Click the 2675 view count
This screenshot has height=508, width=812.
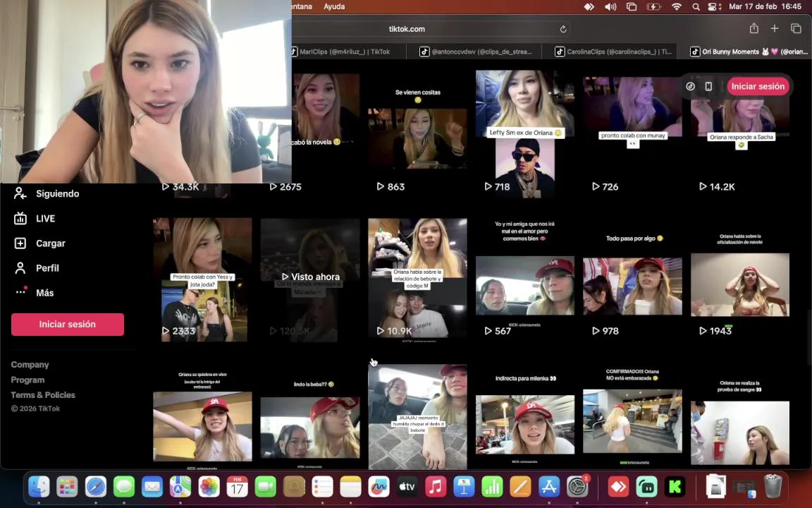pyautogui.click(x=285, y=186)
